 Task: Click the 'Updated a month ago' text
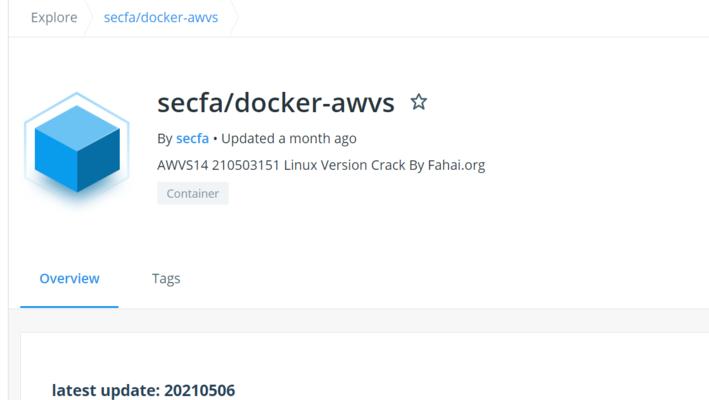click(288, 138)
